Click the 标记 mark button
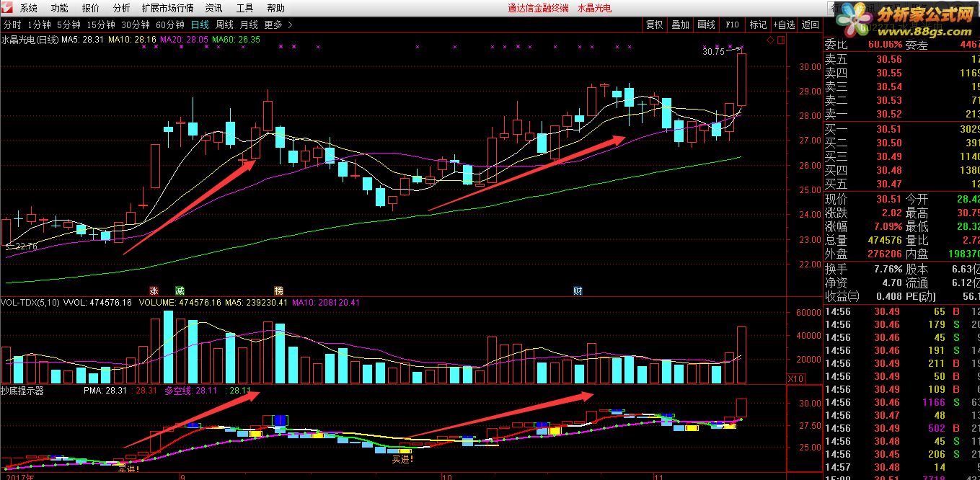 click(x=758, y=25)
